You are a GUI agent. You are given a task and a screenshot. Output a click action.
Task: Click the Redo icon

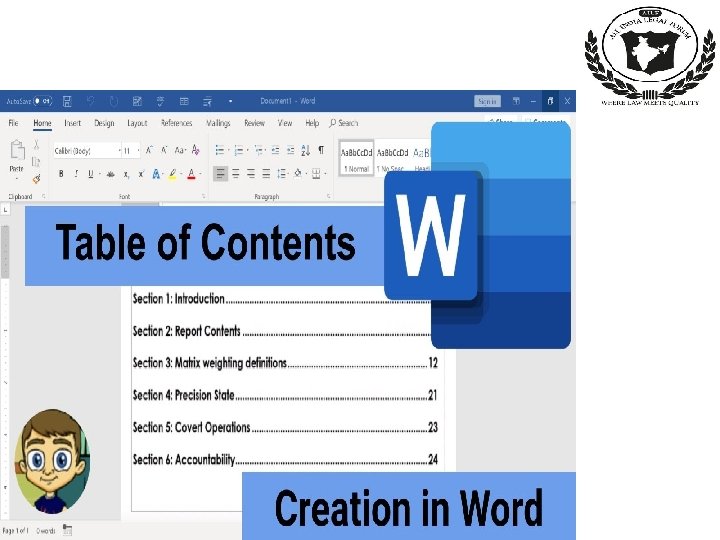coord(113,101)
